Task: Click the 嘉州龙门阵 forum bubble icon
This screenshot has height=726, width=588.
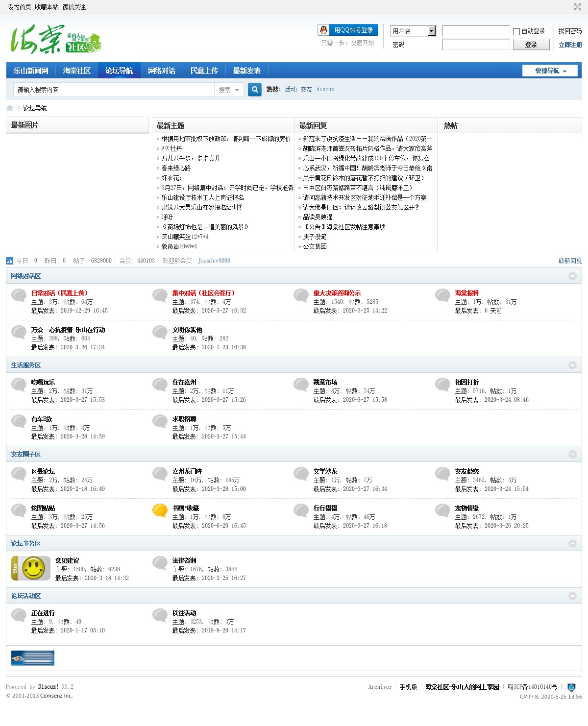Action: (160, 474)
